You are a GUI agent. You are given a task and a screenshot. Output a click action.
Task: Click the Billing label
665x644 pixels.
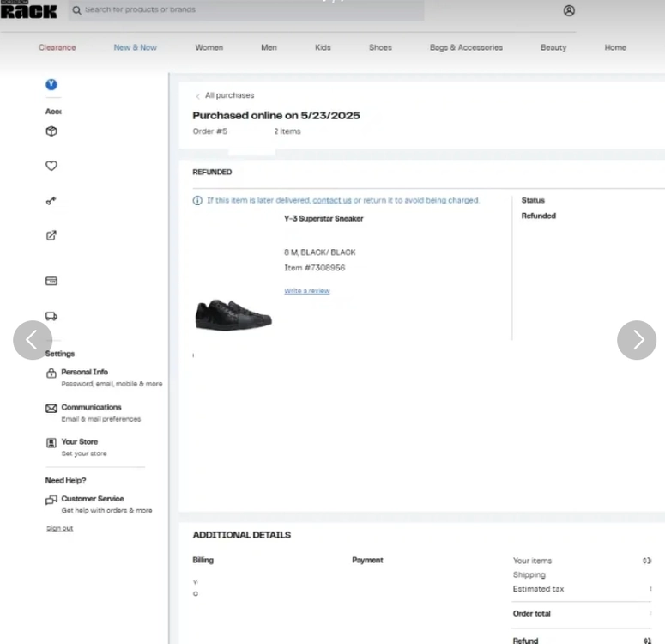tap(203, 560)
